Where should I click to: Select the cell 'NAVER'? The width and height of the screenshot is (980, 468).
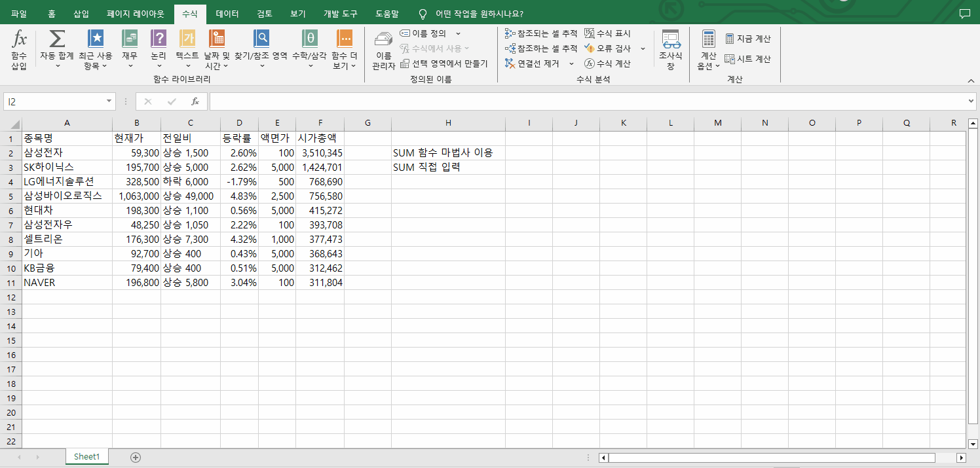click(67, 283)
